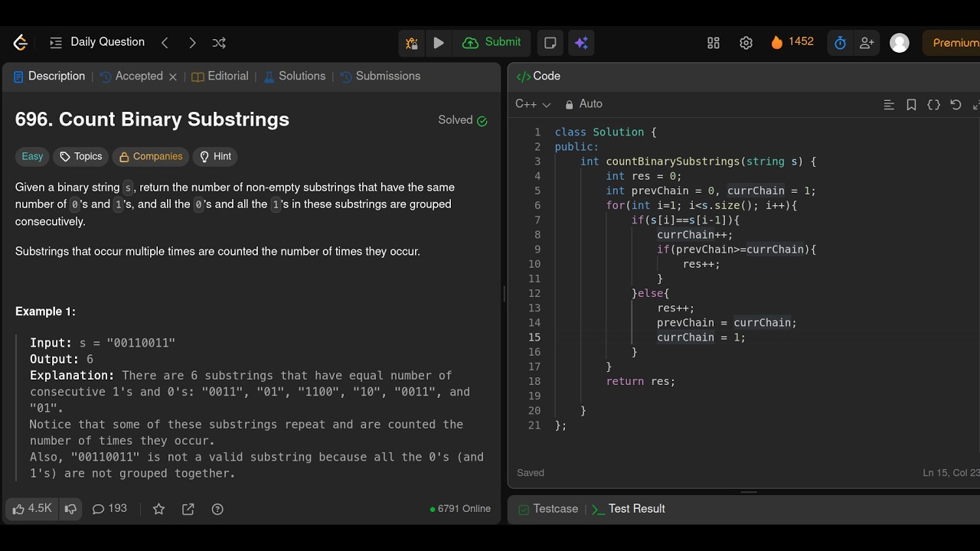Go to the next question arrow
The image size is (980, 551).
(192, 43)
